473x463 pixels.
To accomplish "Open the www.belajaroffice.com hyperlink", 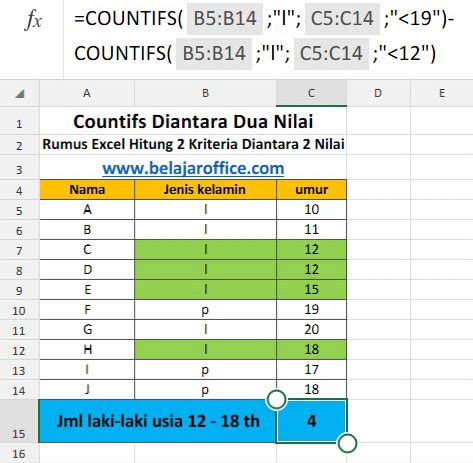I will coord(193,168).
